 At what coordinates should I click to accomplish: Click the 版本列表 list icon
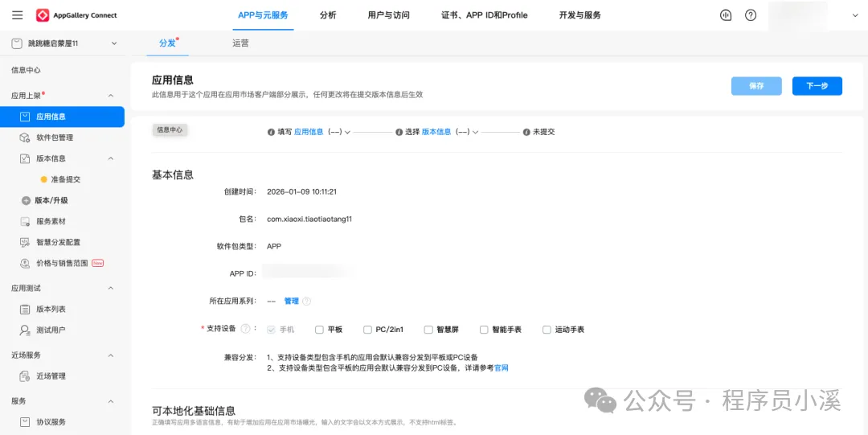pos(24,310)
